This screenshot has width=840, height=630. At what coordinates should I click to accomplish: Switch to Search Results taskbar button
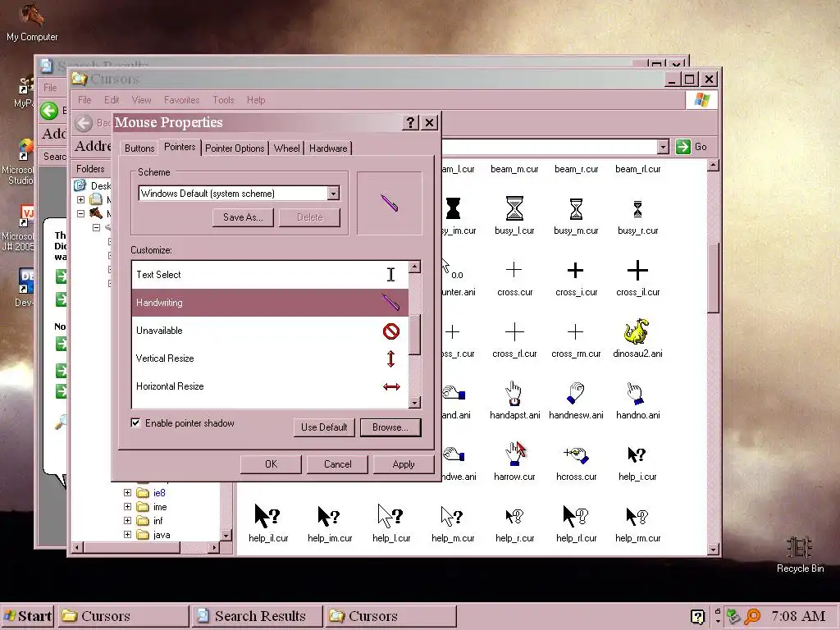point(256,616)
